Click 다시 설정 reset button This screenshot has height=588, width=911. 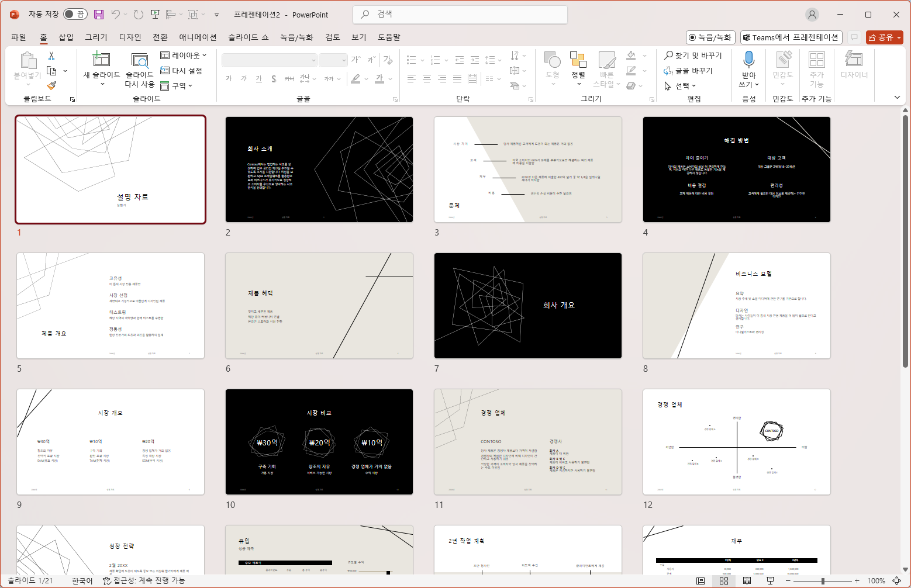coord(181,71)
